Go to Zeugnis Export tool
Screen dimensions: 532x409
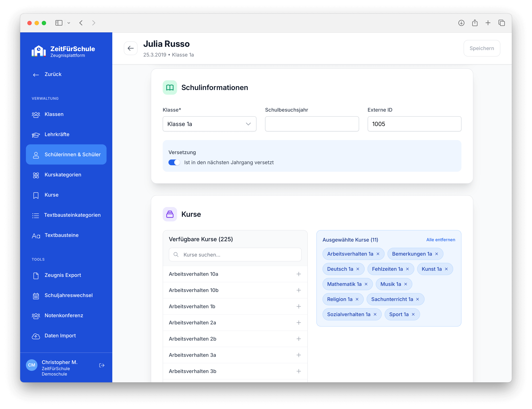(x=63, y=275)
